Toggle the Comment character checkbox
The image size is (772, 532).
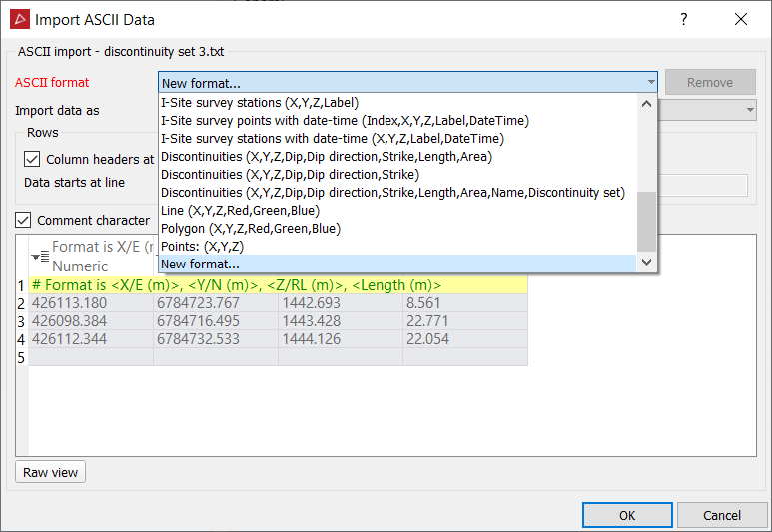[x=24, y=220]
